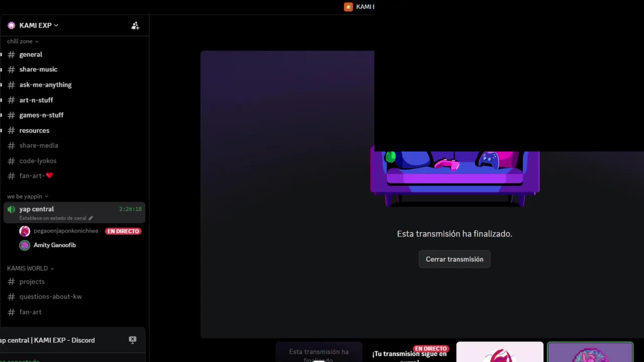
Task: Edit channel status via pencil icon
Action: click(91, 218)
